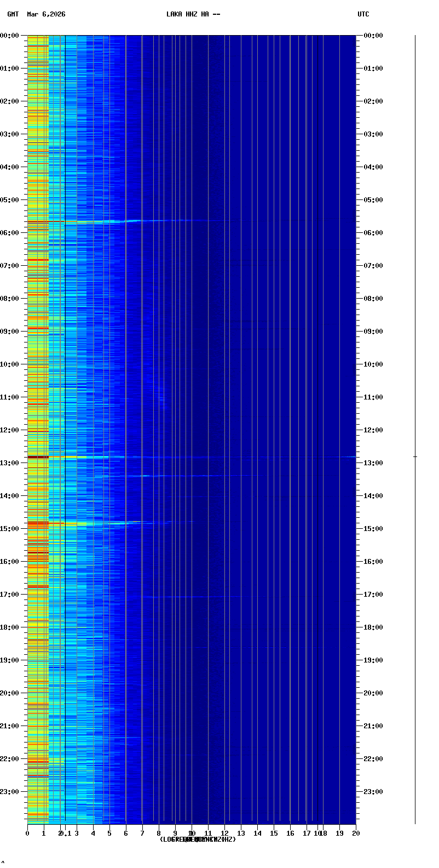Select the date text Mar 6,2026

46,14
